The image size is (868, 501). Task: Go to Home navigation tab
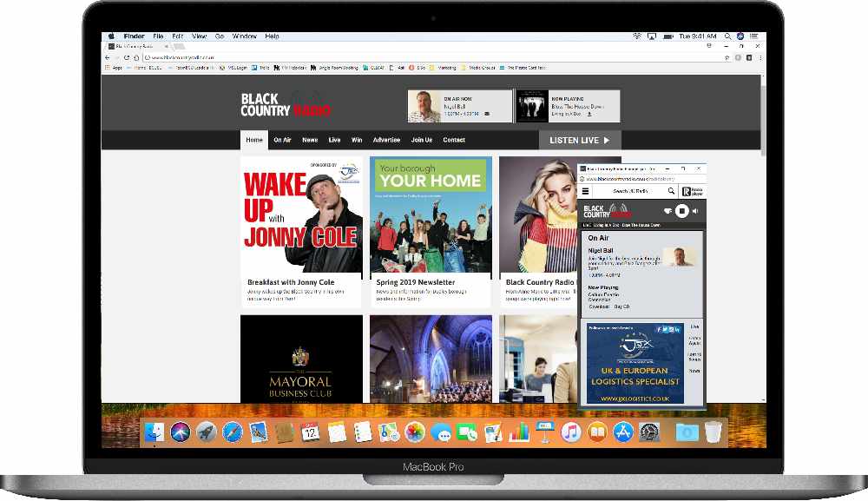point(254,140)
